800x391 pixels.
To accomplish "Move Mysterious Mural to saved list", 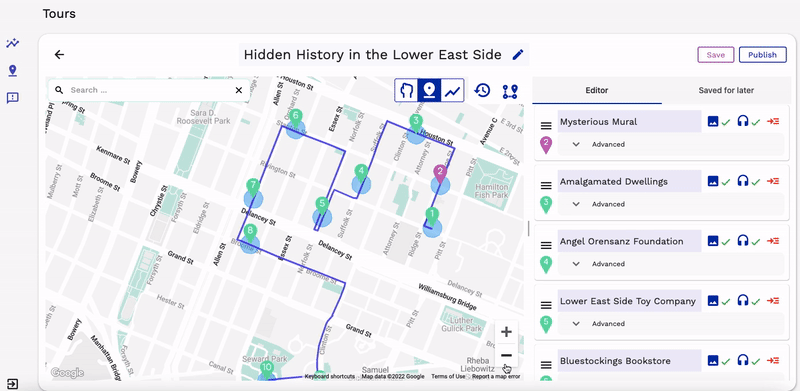I will coord(773,121).
